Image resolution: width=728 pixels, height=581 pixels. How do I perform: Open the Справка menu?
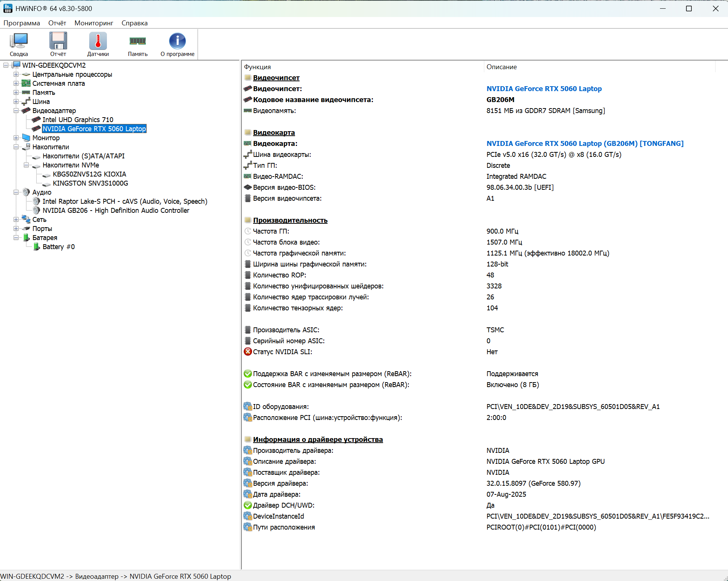(x=134, y=23)
